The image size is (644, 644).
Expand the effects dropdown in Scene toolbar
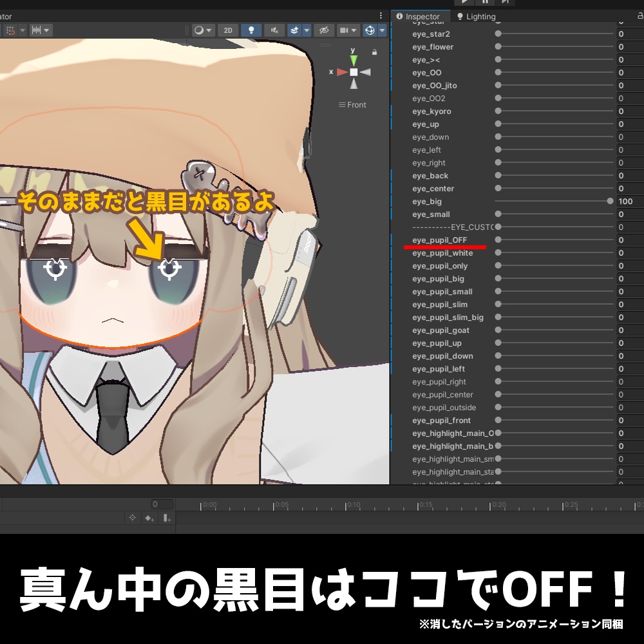306,30
